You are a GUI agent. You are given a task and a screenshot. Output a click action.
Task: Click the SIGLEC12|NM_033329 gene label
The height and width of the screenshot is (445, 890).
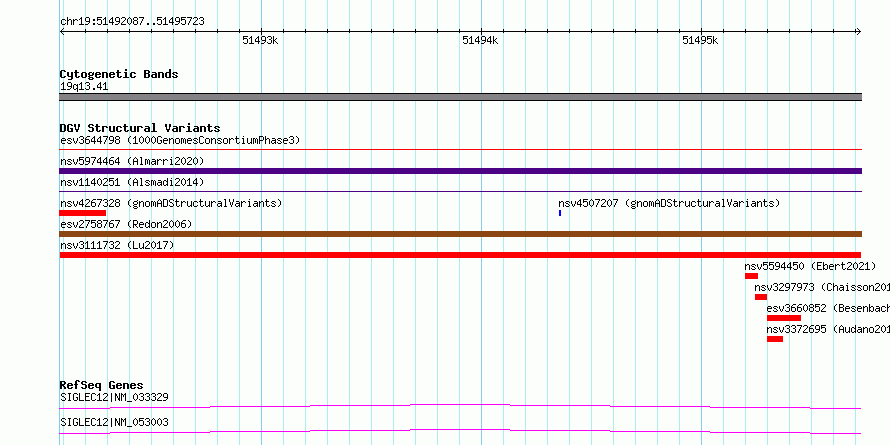point(114,397)
